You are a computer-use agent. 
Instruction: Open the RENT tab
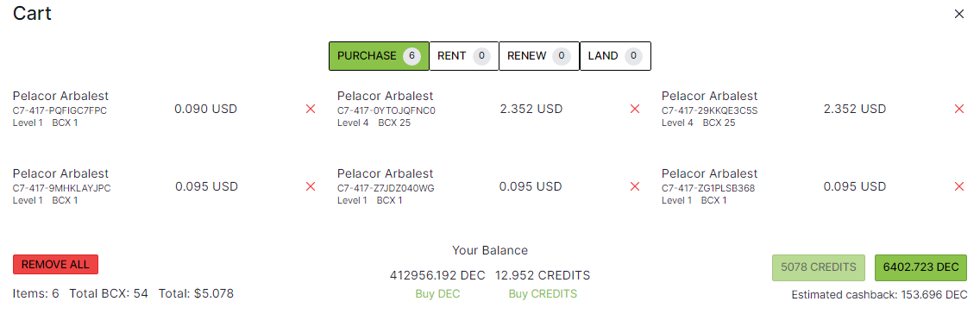tap(464, 56)
